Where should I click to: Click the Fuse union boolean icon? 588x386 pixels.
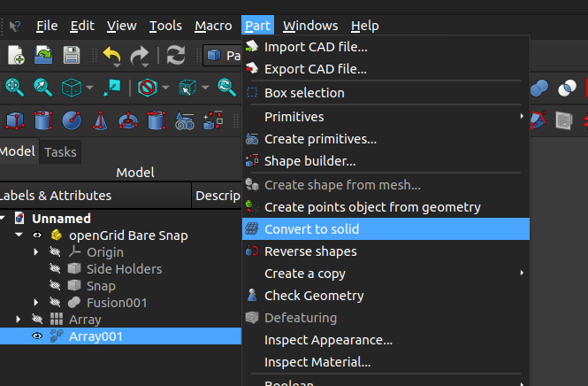[x=539, y=88]
